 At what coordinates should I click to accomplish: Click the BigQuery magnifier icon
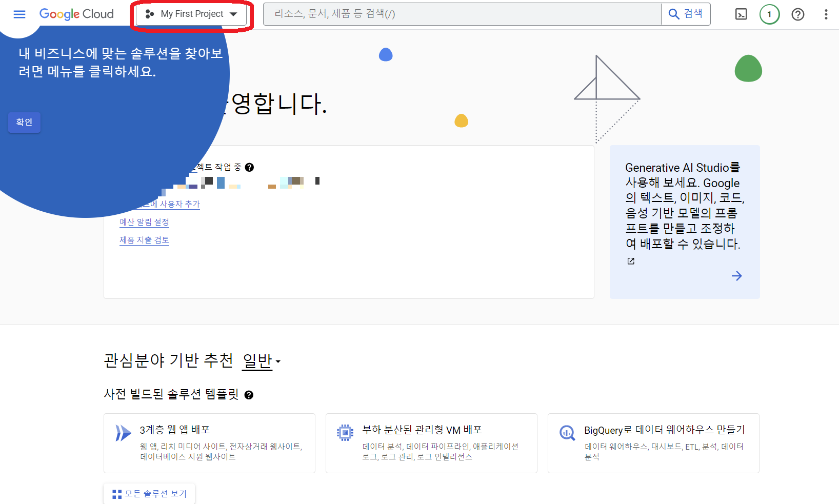[567, 433]
